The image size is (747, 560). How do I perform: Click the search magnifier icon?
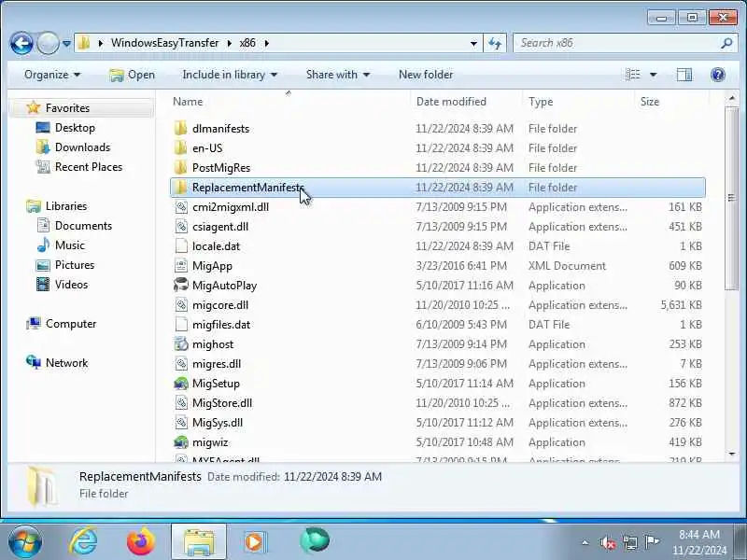tap(726, 43)
